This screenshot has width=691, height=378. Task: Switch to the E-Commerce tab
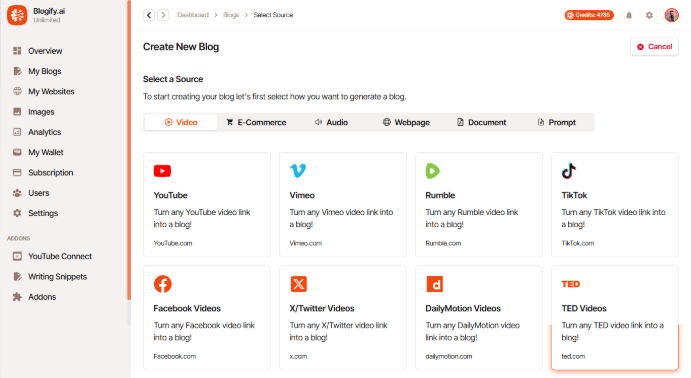pyautogui.click(x=256, y=122)
